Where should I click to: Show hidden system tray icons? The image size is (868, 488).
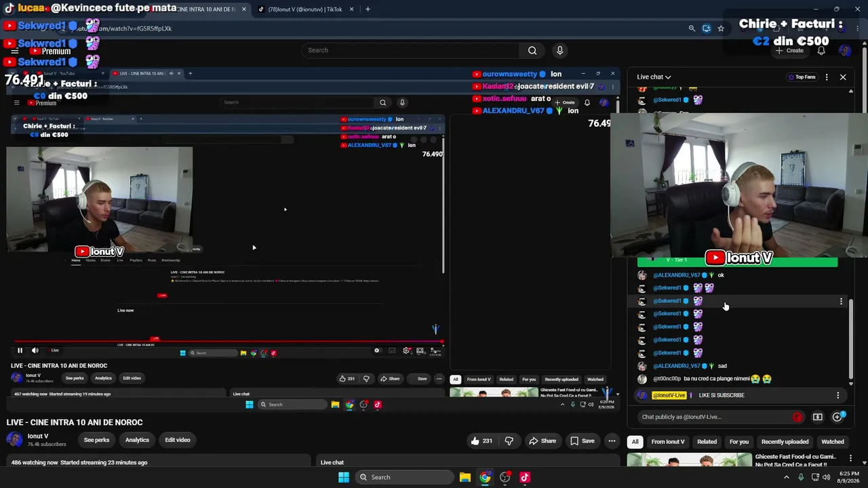pyautogui.click(x=787, y=477)
